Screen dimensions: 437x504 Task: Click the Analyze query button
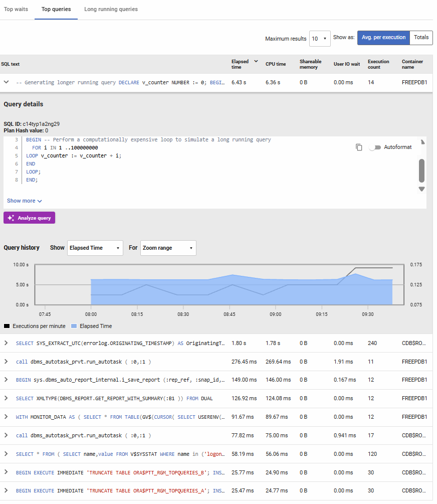tap(30, 218)
